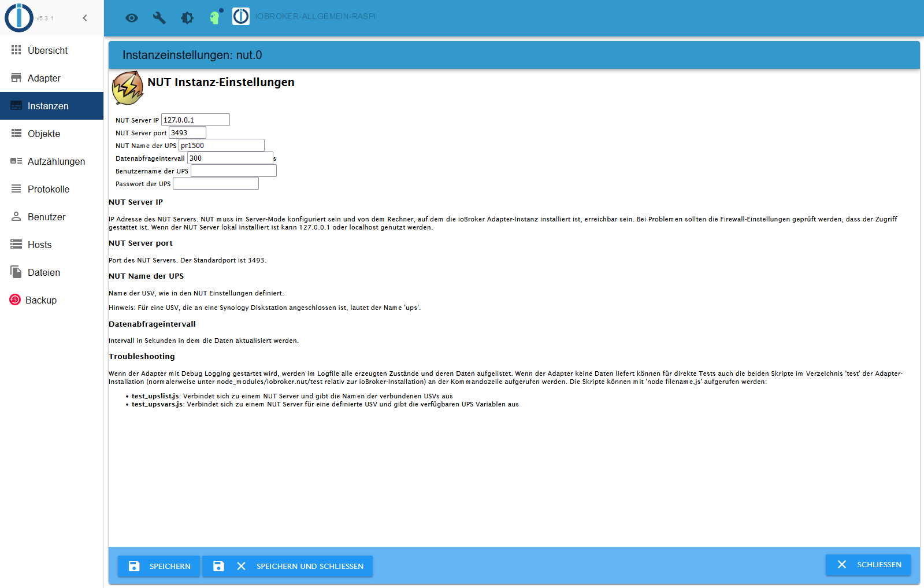This screenshot has height=588, width=924.
Task: Click the Datenabfrageintervall input showing 300
Action: [x=230, y=158]
